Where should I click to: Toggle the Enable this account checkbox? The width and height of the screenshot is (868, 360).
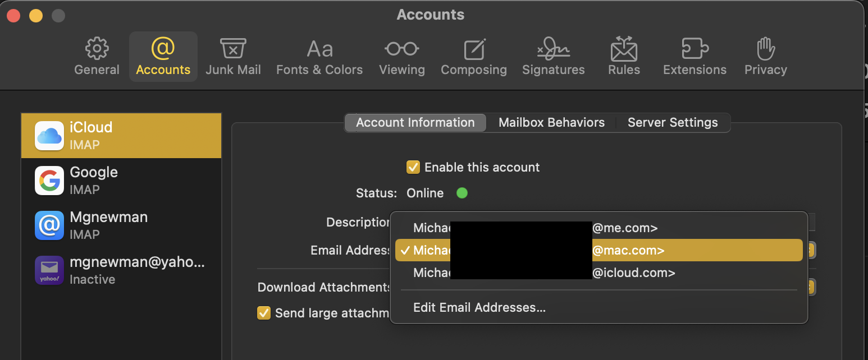click(413, 167)
